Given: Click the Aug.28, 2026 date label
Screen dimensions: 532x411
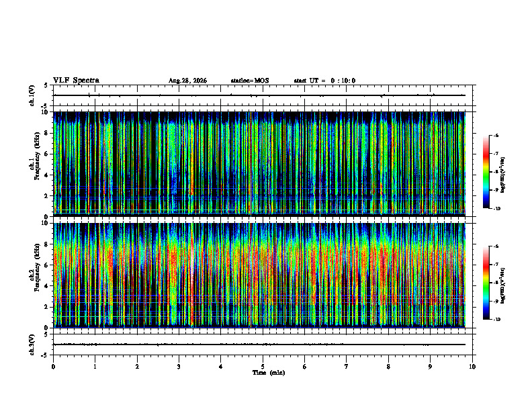Looking at the screenshot, I should [187, 81].
